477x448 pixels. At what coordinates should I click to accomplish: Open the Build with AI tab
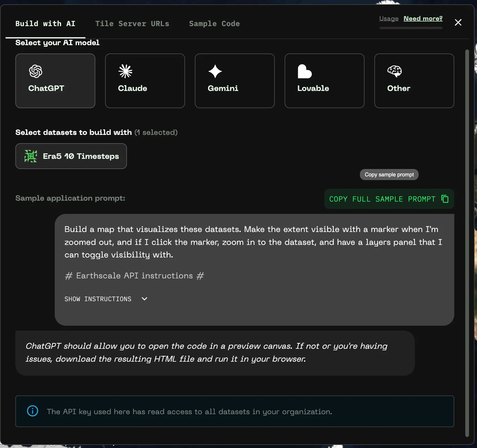click(x=45, y=24)
